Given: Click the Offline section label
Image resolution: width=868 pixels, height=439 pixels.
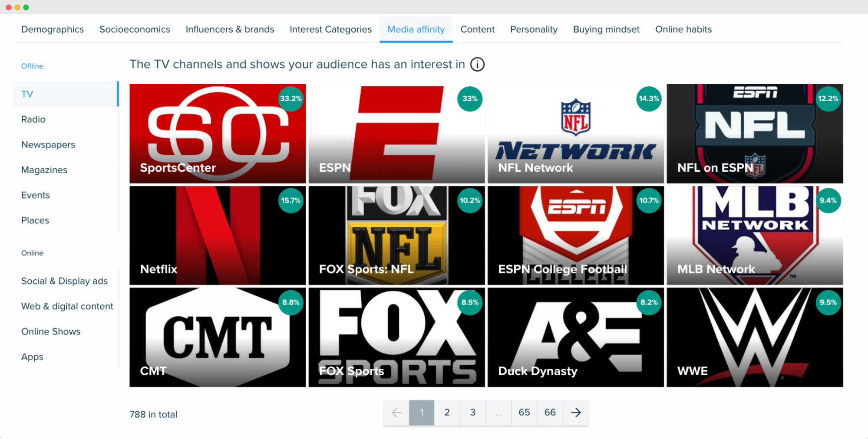Looking at the screenshot, I should pyautogui.click(x=32, y=66).
